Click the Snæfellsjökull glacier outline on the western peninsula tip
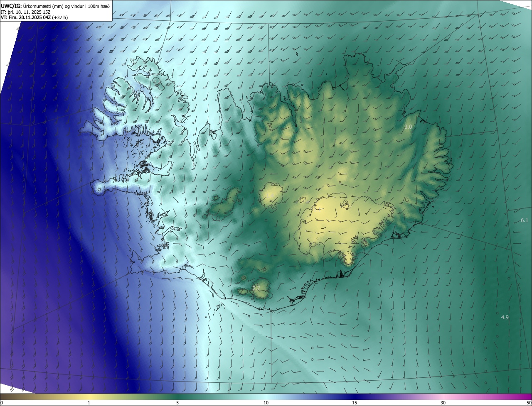The image size is (532, 406). point(99,189)
